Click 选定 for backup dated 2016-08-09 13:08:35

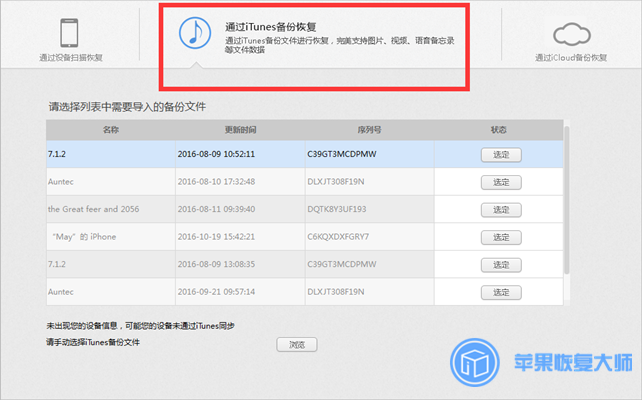(x=501, y=265)
